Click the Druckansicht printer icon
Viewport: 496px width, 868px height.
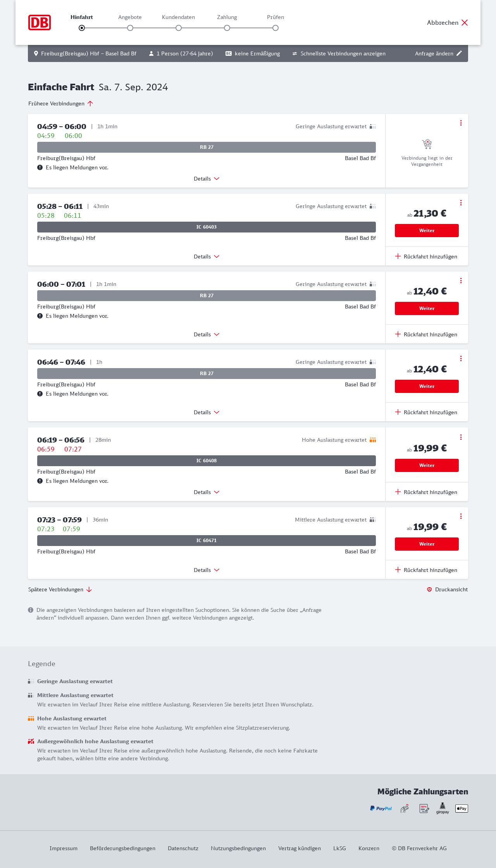[x=429, y=589]
